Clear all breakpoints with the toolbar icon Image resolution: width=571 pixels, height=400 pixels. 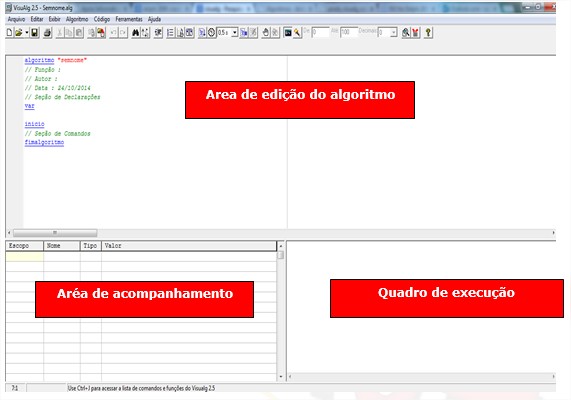point(275,33)
